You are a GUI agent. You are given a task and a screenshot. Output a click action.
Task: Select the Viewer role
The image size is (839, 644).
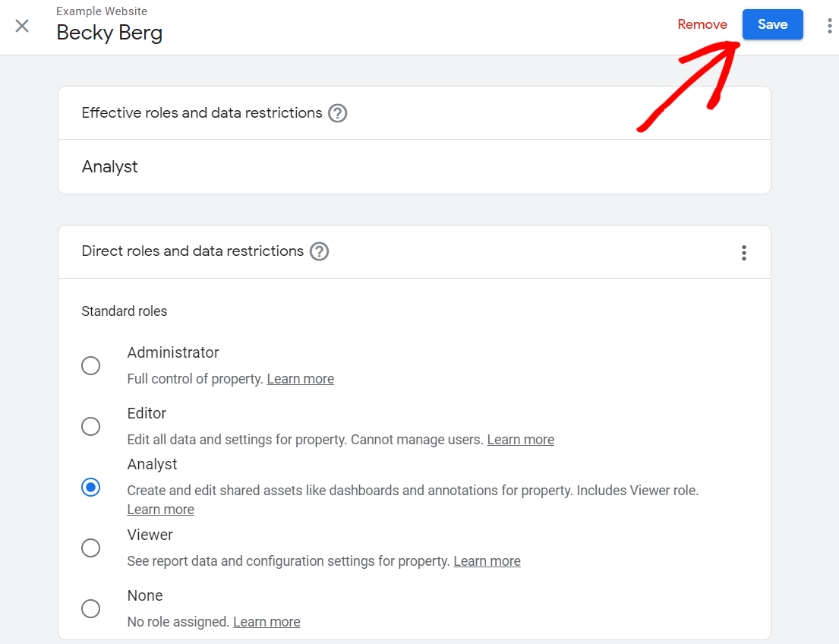tap(90, 548)
